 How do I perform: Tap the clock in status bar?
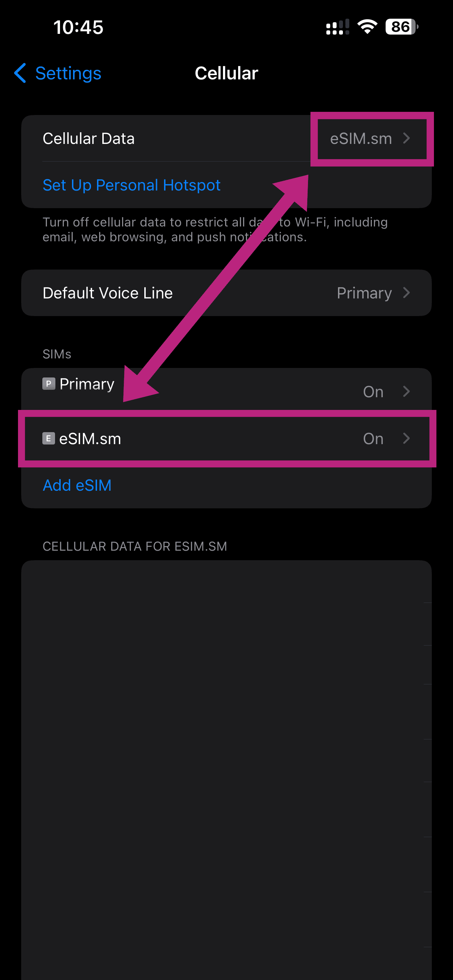point(78,28)
